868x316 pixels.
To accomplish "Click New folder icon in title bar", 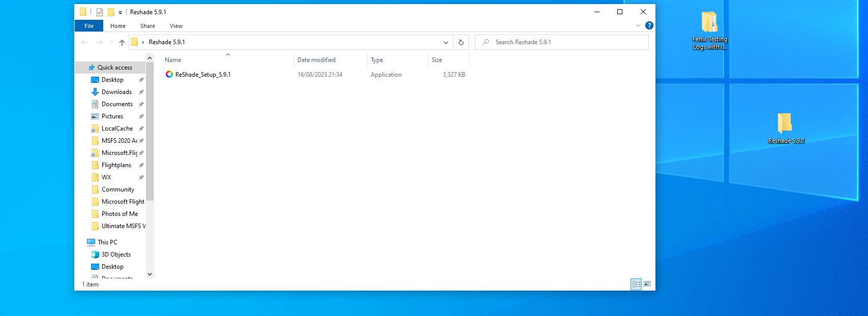I will pos(111,12).
